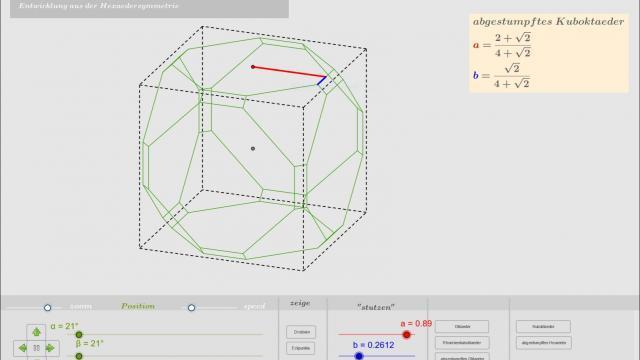Click the β = 21° slider knob
640x360 pixels.
click(79, 356)
